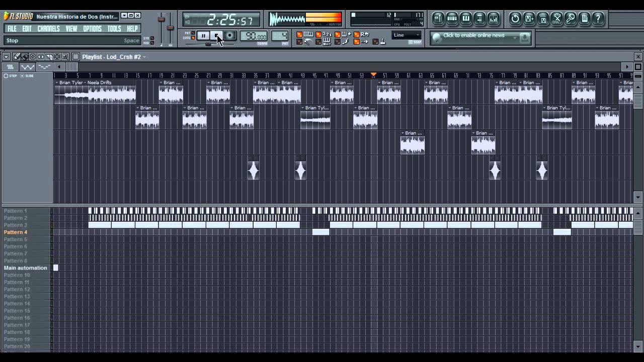Open the OPTIONS menu
The width and height of the screenshot is (644, 362).
92,29
